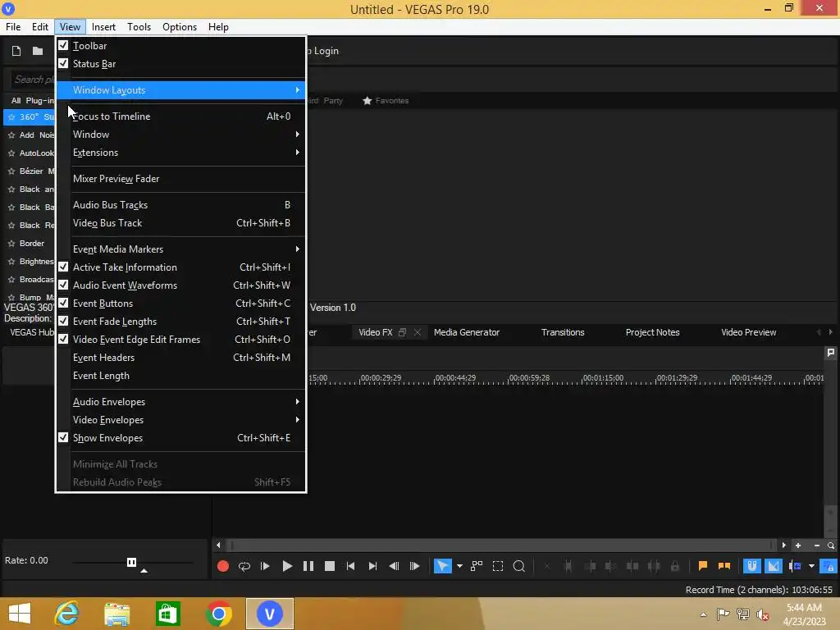The width and height of the screenshot is (840, 630).
Task: Toggle Event Fade Lengths option
Action: click(x=180, y=322)
